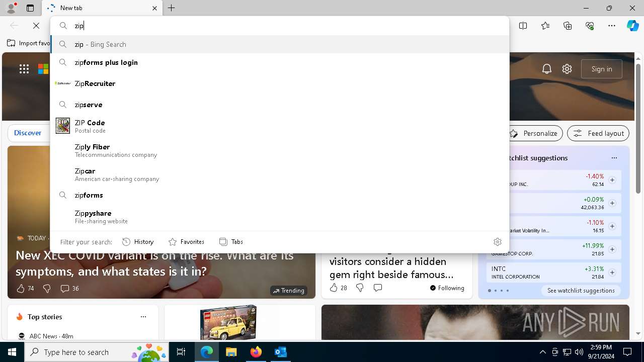Select the zipforms suggestion
The width and height of the screenshot is (644, 362).
click(x=280, y=195)
